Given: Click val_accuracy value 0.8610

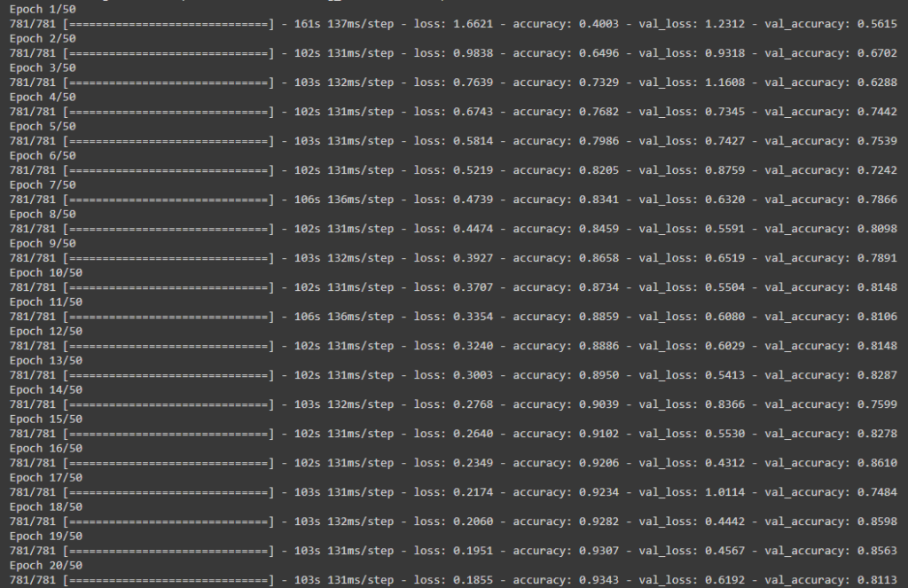Looking at the screenshot, I should pos(877,463).
